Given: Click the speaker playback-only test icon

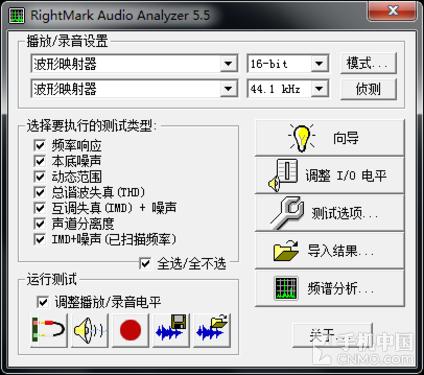Looking at the screenshot, I should coord(89,330).
